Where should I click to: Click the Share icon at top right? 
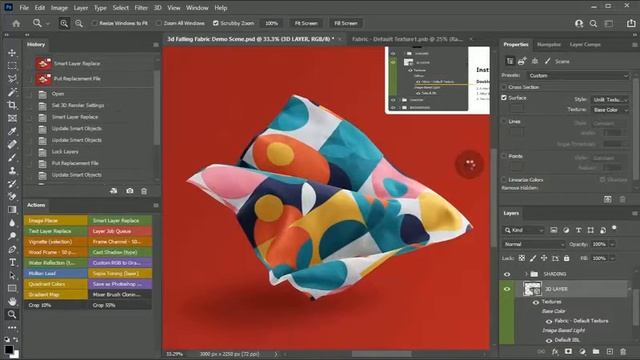(631, 23)
